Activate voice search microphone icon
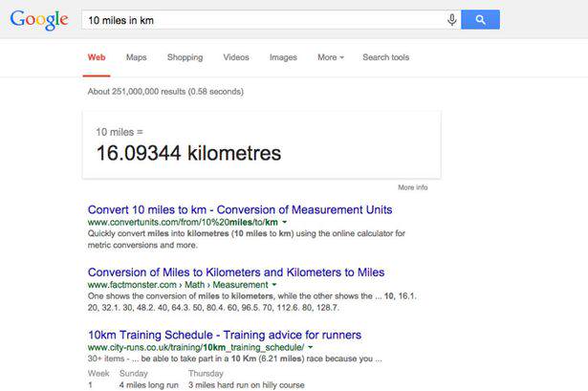The width and height of the screenshot is (588, 391). click(x=451, y=20)
